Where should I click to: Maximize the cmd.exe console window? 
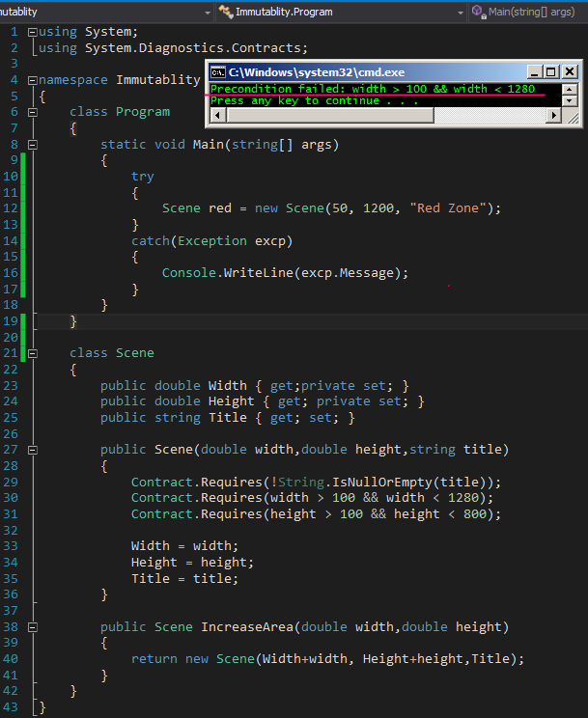click(551, 71)
